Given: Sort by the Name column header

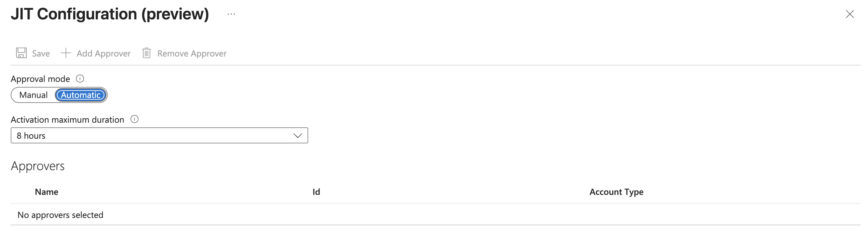Looking at the screenshot, I should (x=47, y=192).
